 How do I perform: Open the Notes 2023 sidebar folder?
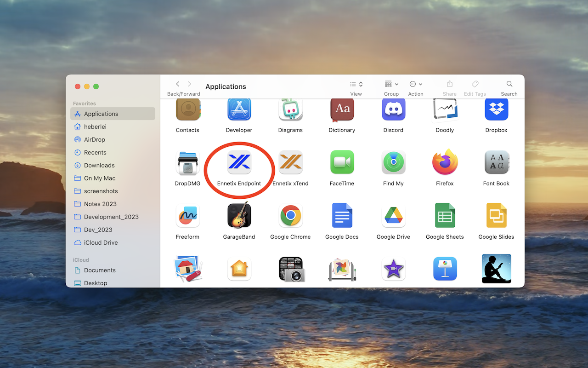tap(113, 204)
